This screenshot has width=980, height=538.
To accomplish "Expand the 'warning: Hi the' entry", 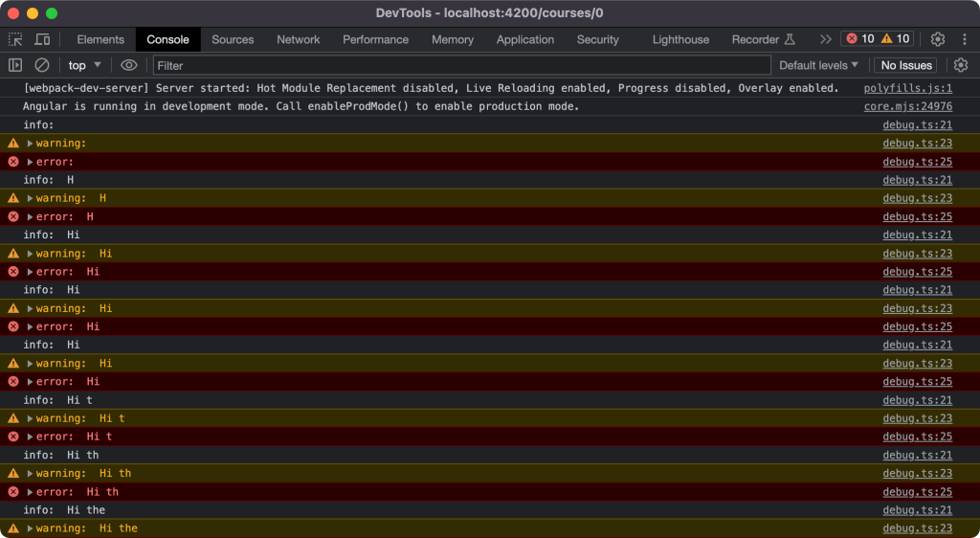I will (30, 528).
